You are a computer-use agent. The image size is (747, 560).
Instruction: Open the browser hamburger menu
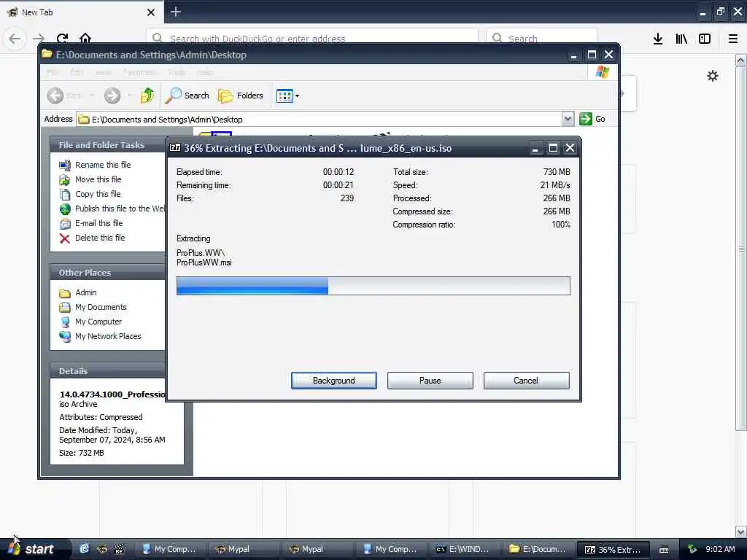tap(733, 39)
